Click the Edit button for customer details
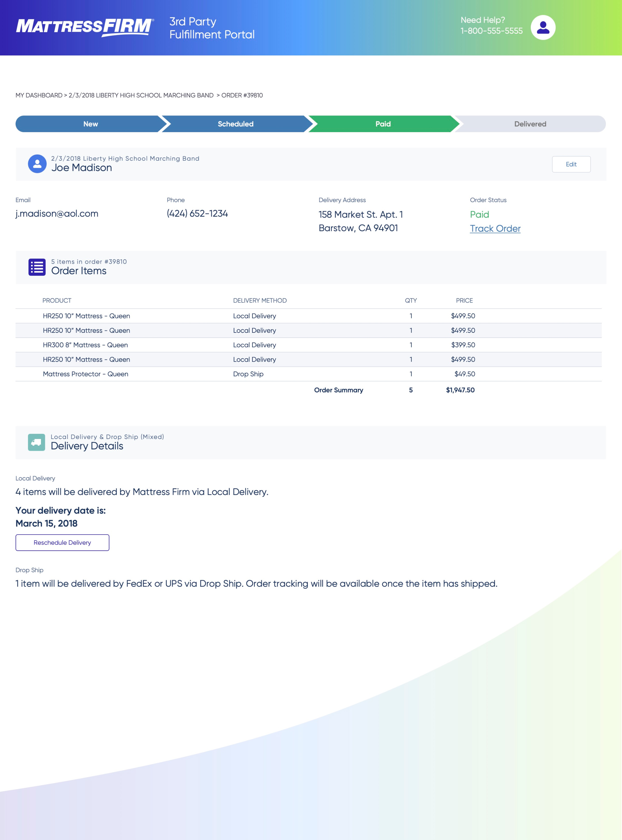622x840 pixels. [571, 164]
